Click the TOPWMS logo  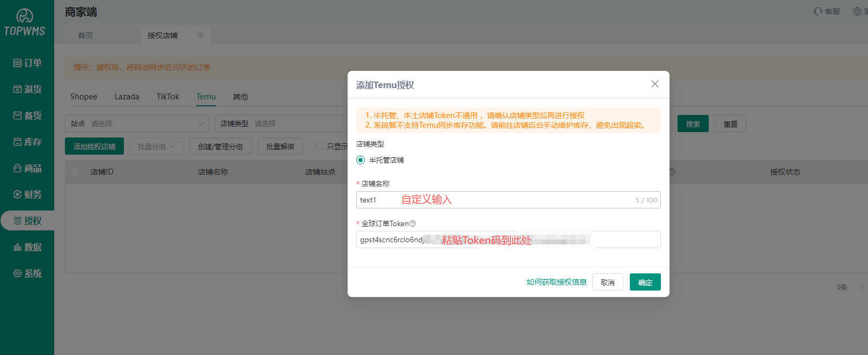click(25, 23)
